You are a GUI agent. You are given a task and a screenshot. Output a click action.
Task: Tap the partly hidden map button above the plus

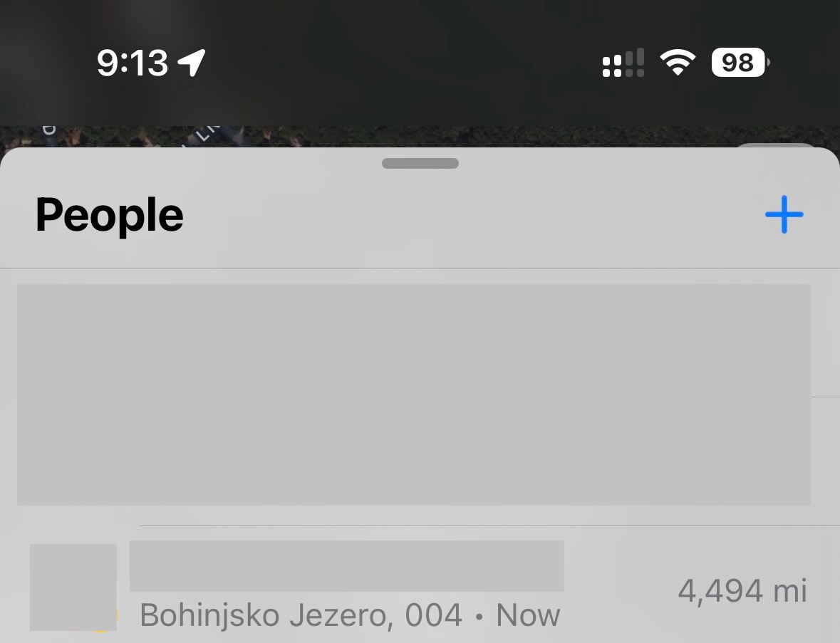[x=775, y=146]
